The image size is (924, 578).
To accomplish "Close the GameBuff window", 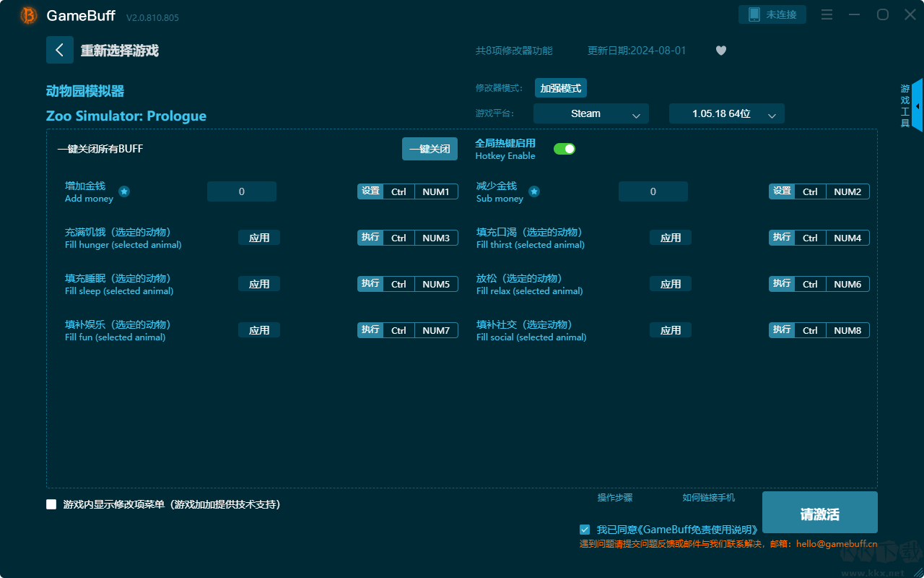I will tap(910, 14).
